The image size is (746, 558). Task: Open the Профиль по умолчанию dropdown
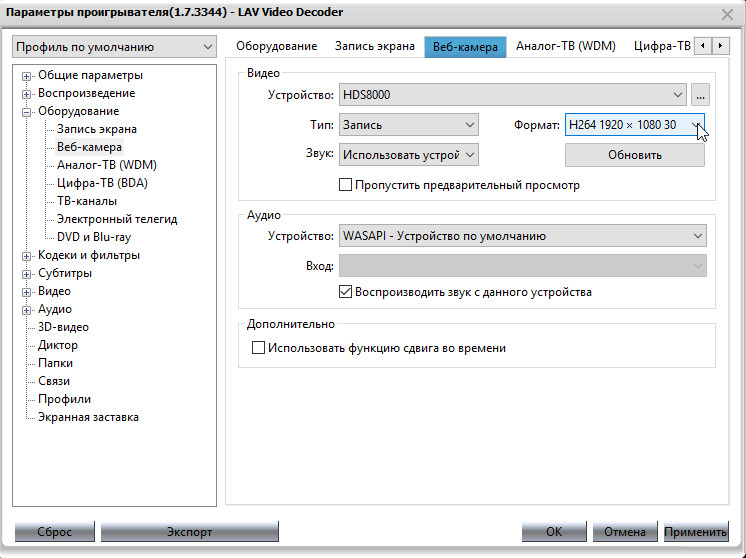(114, 46)
